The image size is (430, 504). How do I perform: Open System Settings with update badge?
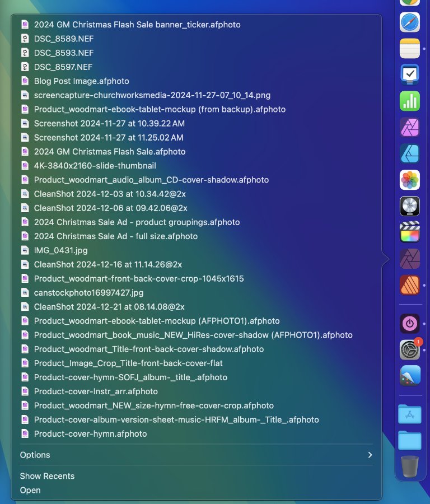[x=410, y=349]
